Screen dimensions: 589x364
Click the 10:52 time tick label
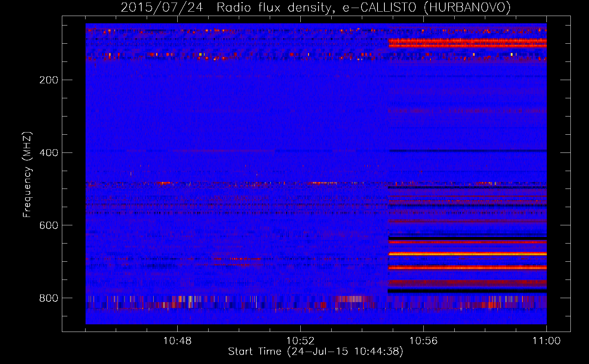(x=300, y=341)
